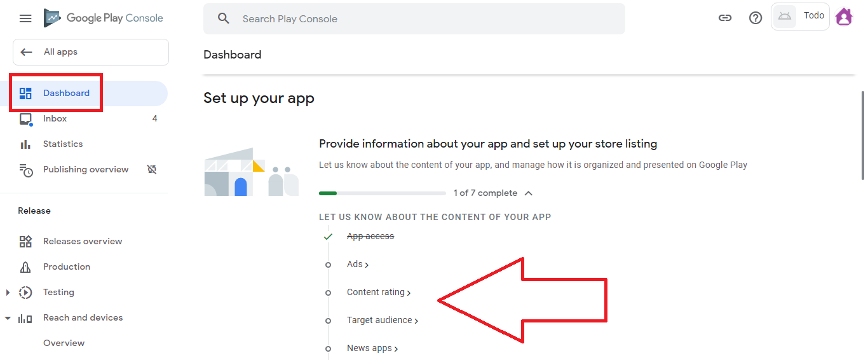Open the help question mark icon
Image resolution: width=868 pixels, height=360 pixels.
756,18
